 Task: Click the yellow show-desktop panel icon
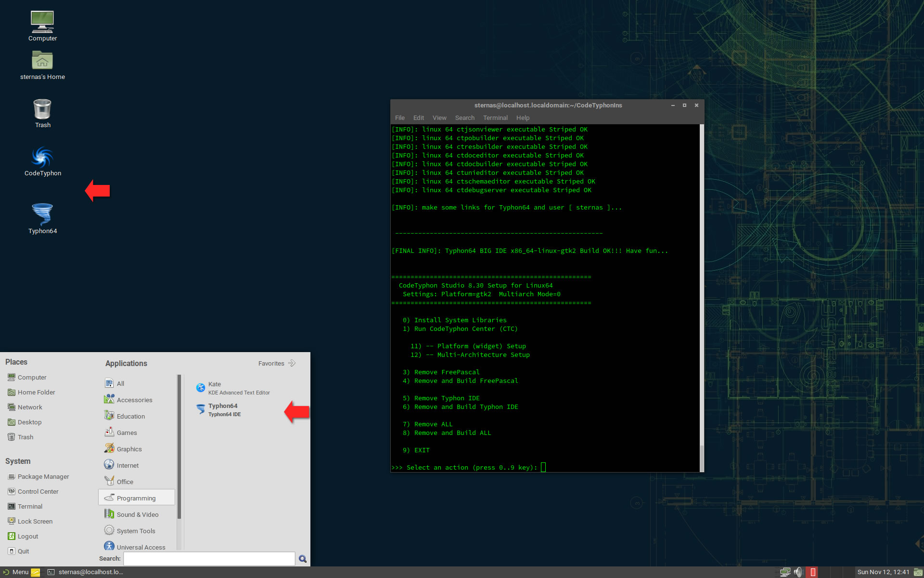click(35, 572)
